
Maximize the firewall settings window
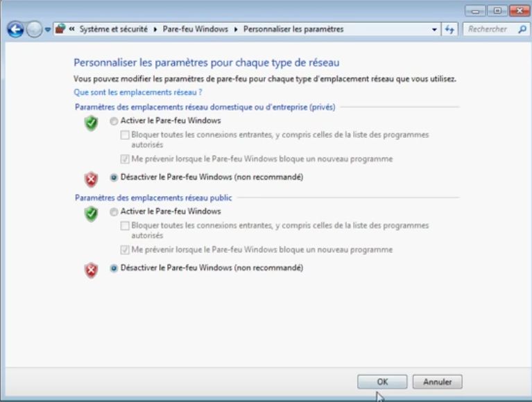(x=497, y=11)
